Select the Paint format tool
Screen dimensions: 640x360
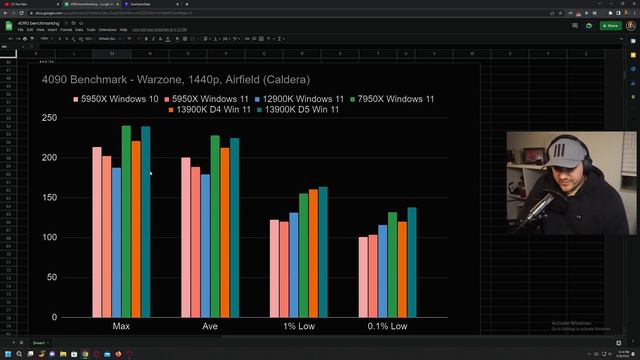click(x=32, y=39)
